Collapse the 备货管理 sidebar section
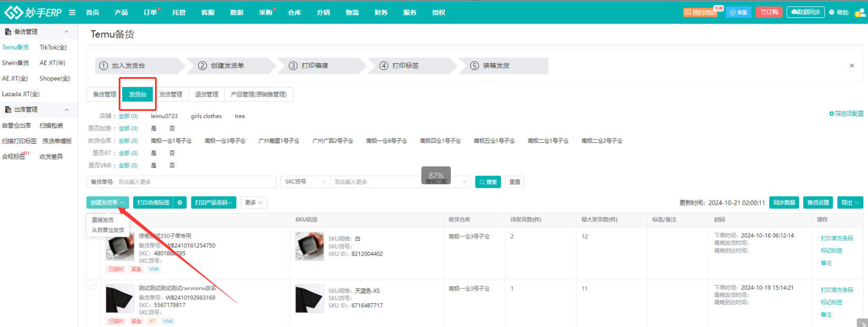The height and width of the screenshot is (327, 868). pos(66,32)
